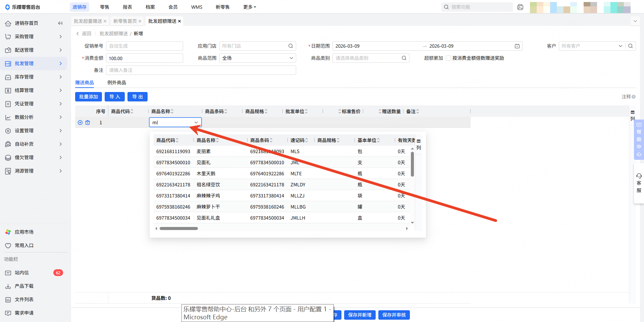Click the 搜索功能 search box
The width and height of the screenshot is (644, 322).
477,7
